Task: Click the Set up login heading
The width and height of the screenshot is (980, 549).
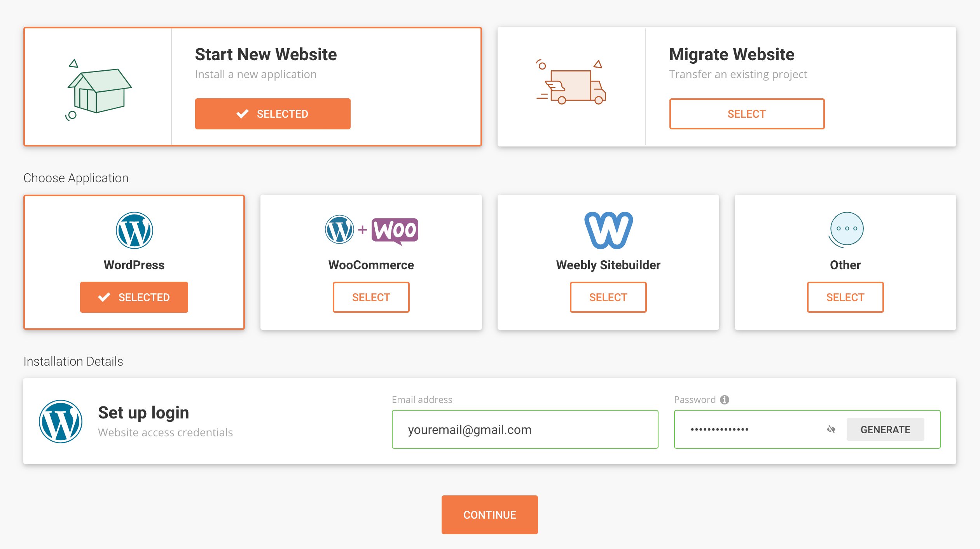Action: tap(143, 413)
